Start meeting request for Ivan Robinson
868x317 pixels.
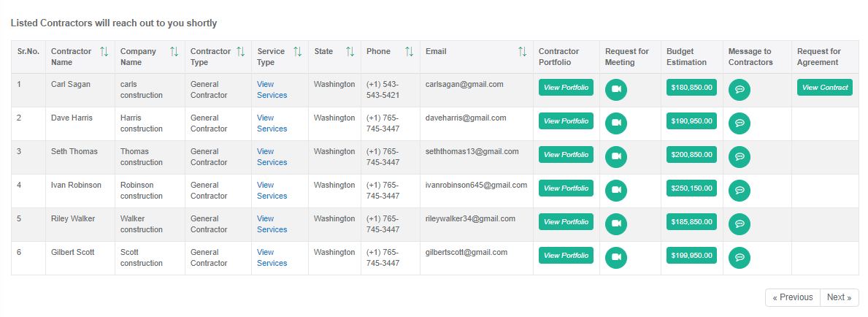pyautogui.click(x=615, y=190)
